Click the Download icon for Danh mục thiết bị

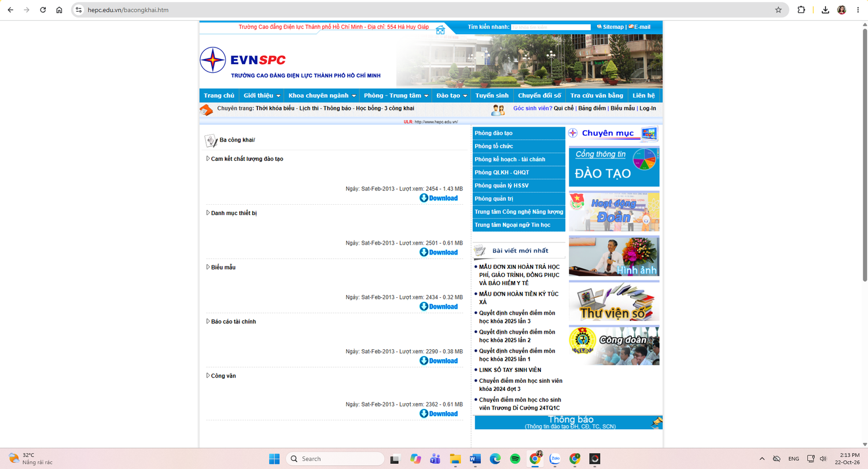[x=439, y=252]
